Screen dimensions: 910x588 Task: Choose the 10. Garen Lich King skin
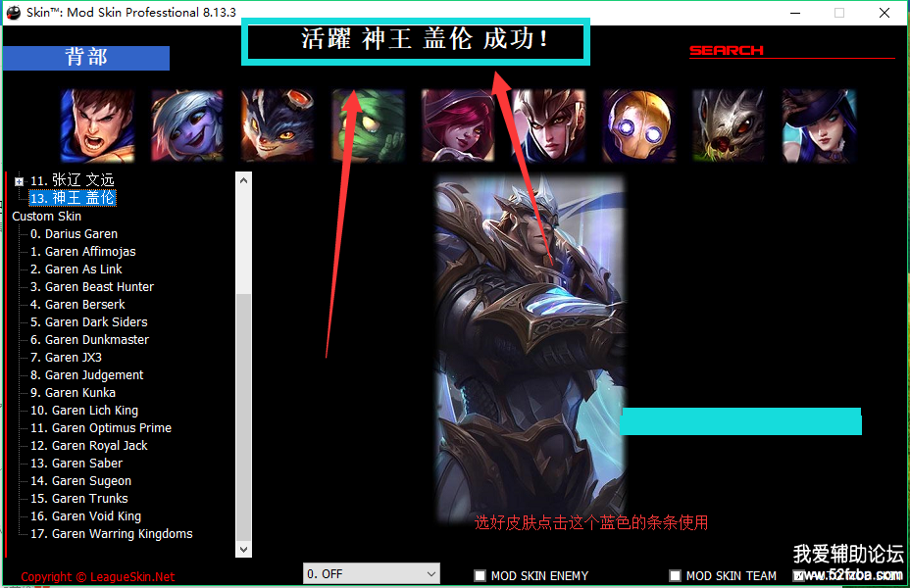[x=84, y=411]
